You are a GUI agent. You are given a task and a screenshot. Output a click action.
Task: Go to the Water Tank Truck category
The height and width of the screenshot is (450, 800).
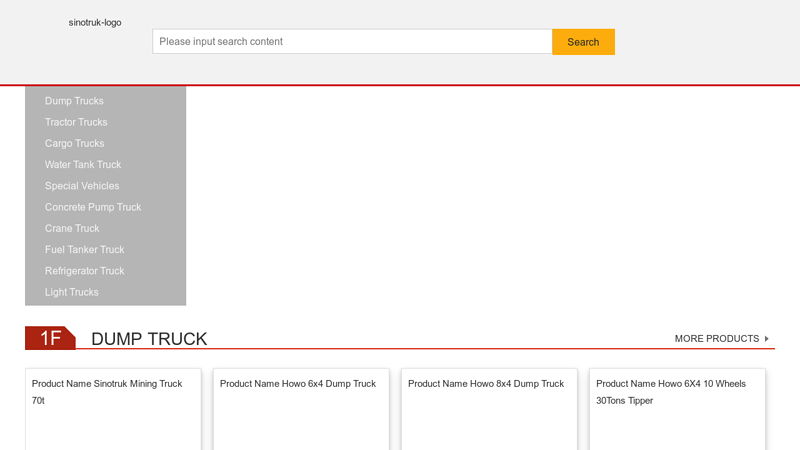tap(83, 165)
